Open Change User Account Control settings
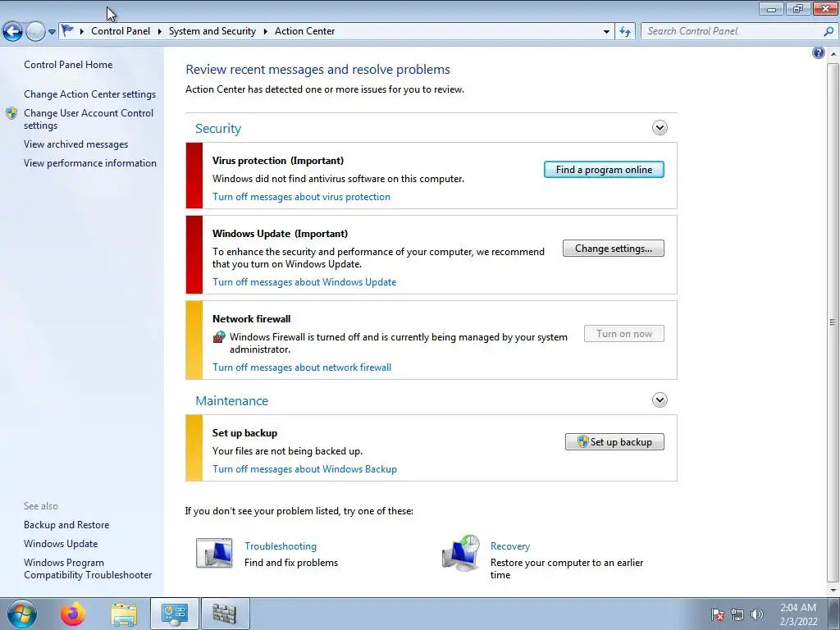The width and height of the screenshot is (840, 630). (89, 120)
